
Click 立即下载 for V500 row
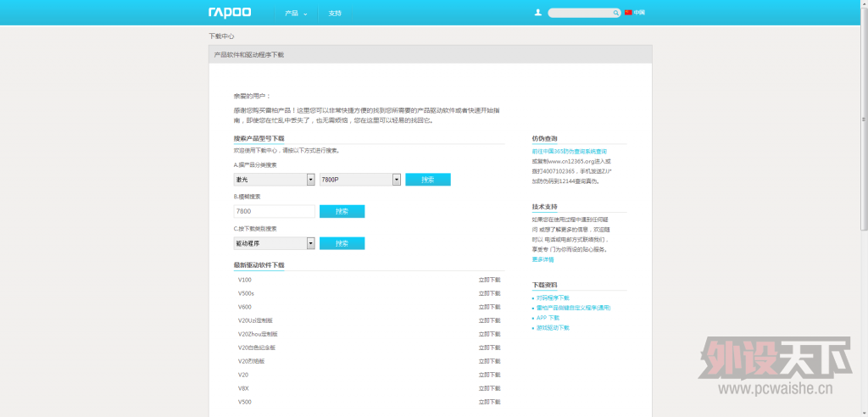click(x=489, y=402)
